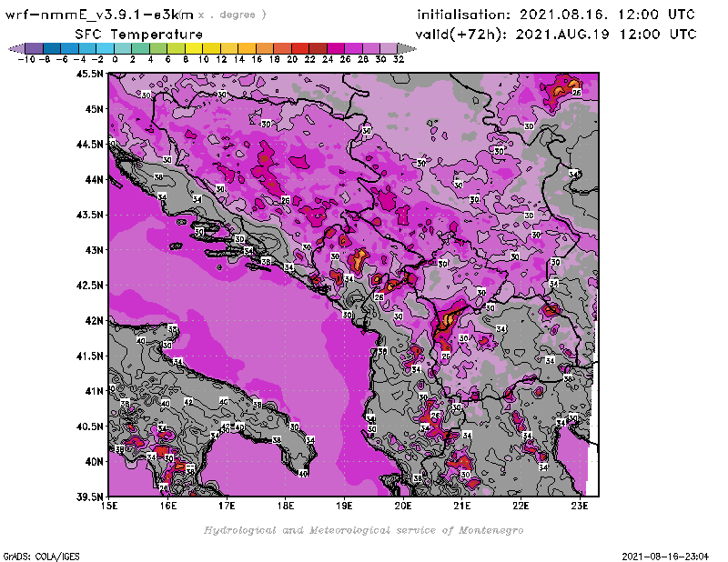Click the 0 value on the legend scale
Image resolution: width=728 pixels, height=562 pixels.
pyautogui.click(x=115, y=59)
